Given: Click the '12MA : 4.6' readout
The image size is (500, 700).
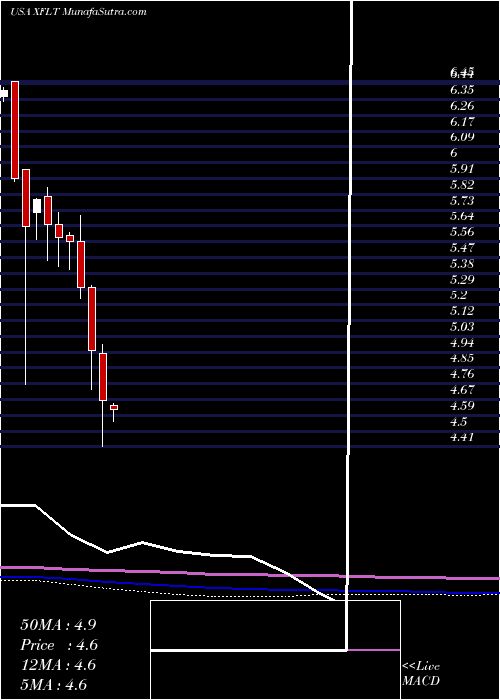Looking at the screenshot, I should tap(58, 665).
